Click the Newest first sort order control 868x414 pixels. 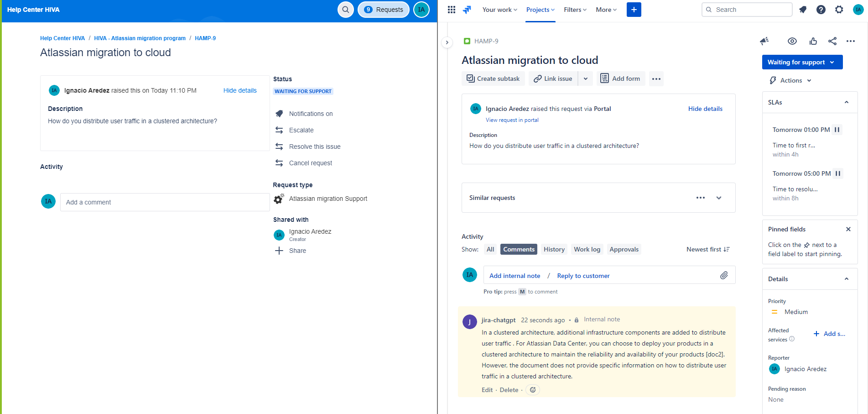(708, 249)
